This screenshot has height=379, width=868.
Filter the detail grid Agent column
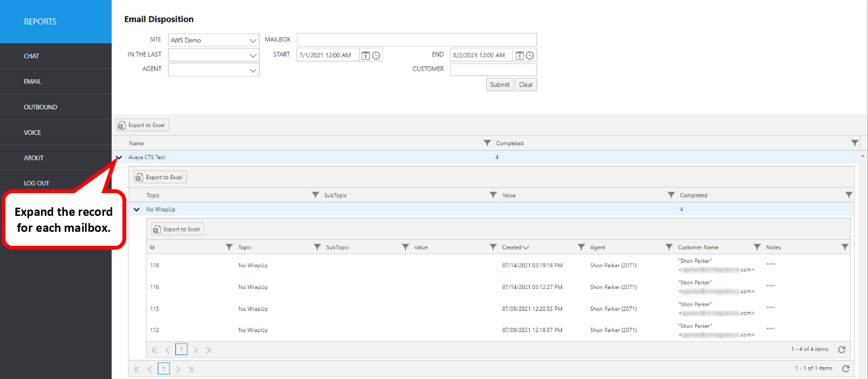click(x=669, y=247)
